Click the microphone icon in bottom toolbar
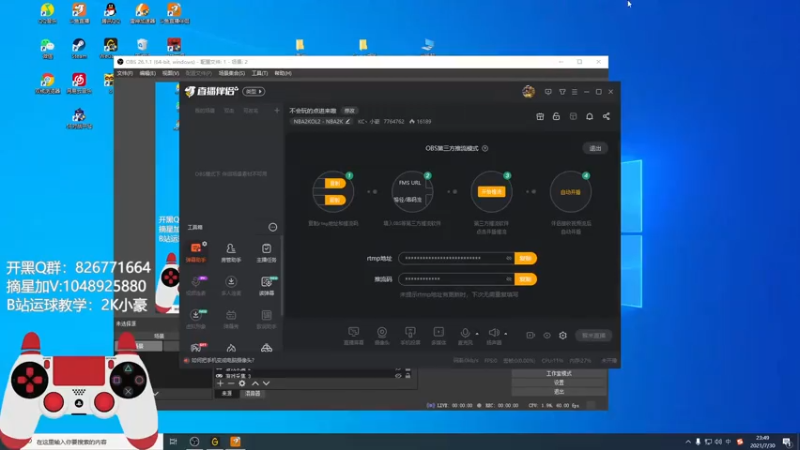This screenshot has width=800, height=450. coord(465,334)
